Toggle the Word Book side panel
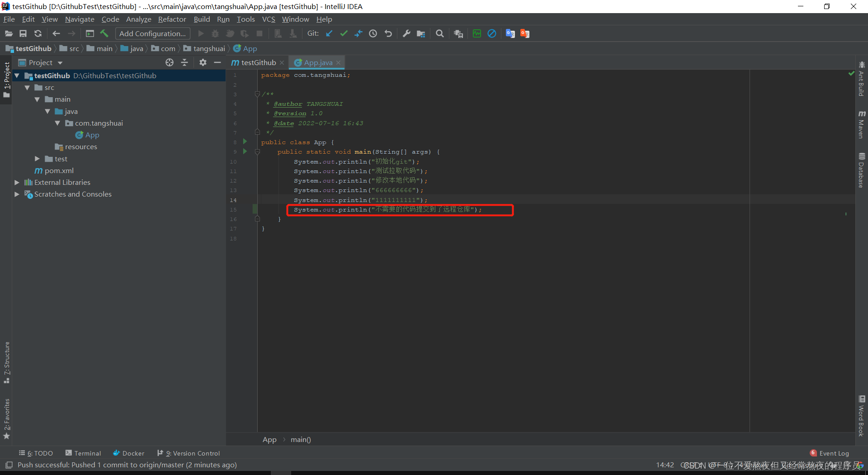This screenshot has height=475, width=868. (x=862, y=416)
